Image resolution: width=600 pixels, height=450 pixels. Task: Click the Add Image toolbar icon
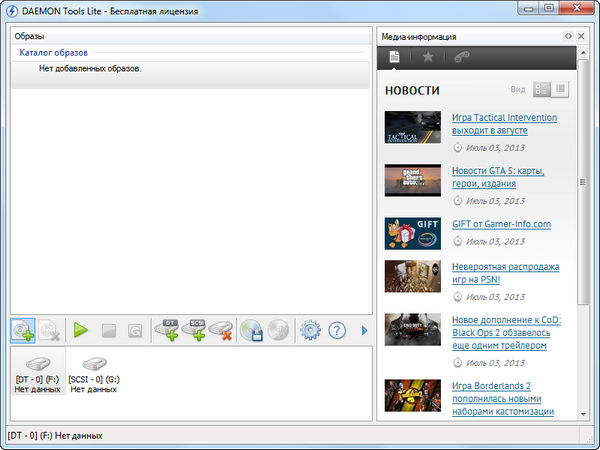tap(23, 331)
